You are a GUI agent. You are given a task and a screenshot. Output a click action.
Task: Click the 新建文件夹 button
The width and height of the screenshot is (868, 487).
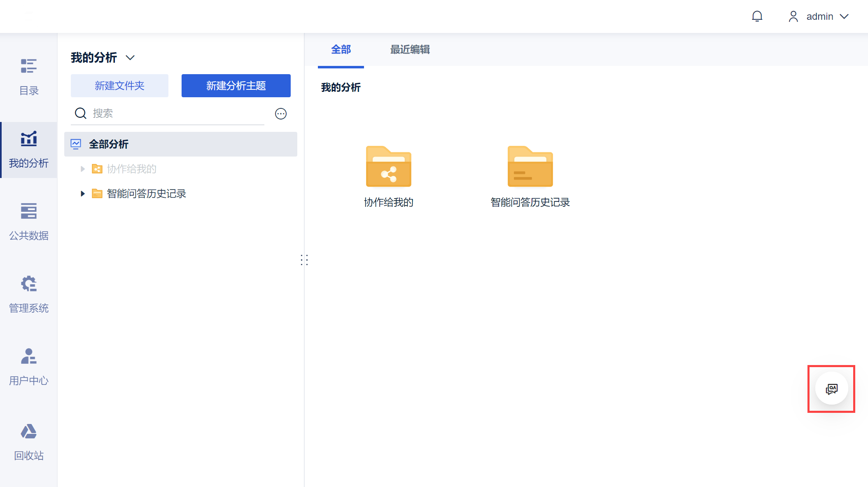[119, 86]
